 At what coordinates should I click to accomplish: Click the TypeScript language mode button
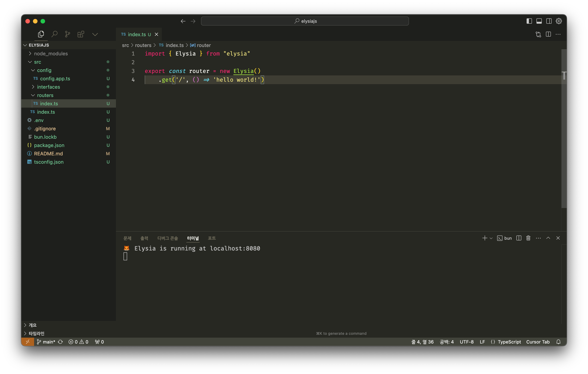(x=509, y=342)
